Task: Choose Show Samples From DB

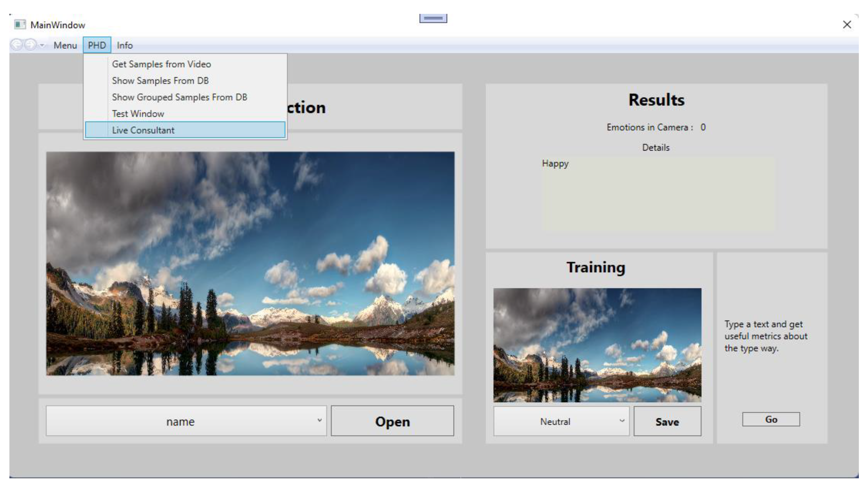Action: pos(160,81)
